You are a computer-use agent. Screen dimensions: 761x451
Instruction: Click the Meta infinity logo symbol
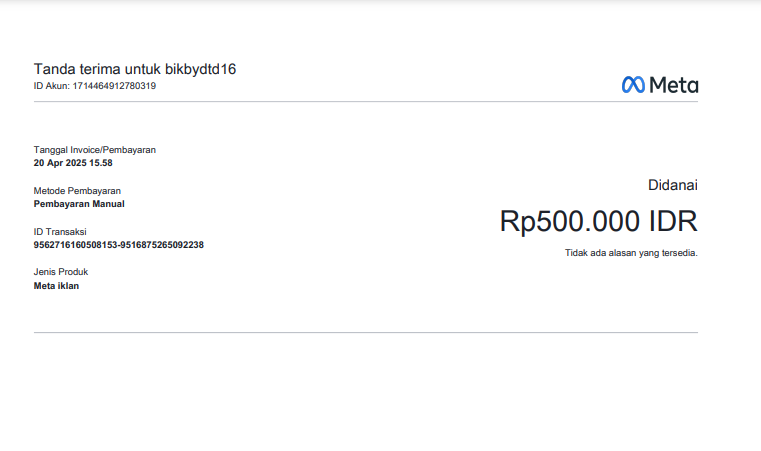coord(634,85)
